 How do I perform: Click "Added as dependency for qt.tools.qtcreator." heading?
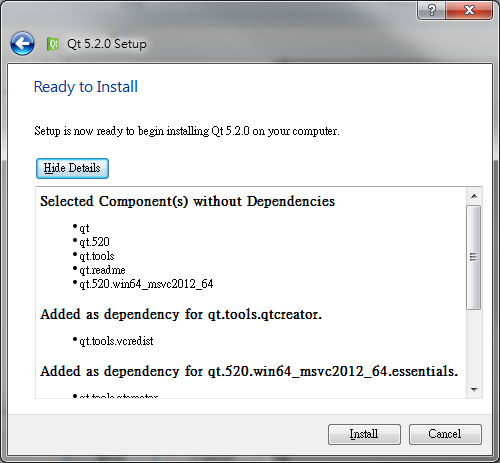(x=181, y=314)
